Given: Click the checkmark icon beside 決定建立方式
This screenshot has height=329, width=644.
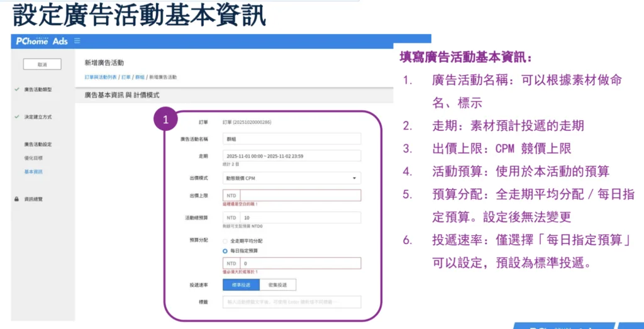Looking at the screenshot, I should coord(16,117).
